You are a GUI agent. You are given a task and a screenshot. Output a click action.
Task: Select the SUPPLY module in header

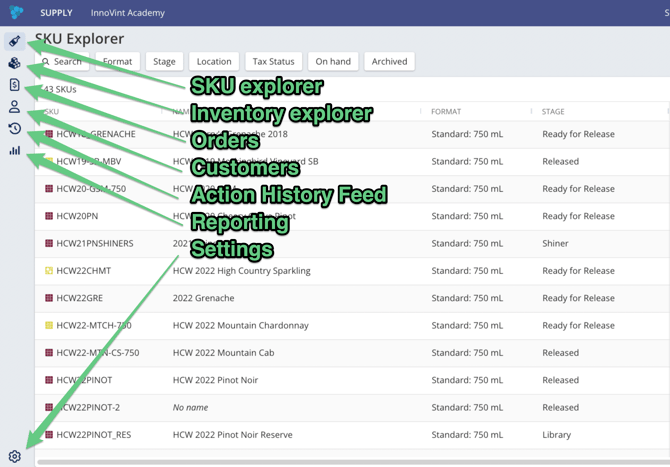coord(56,13)
